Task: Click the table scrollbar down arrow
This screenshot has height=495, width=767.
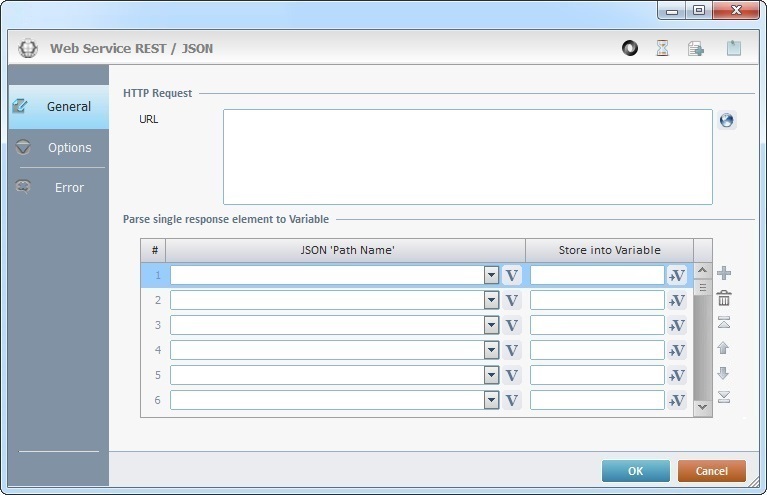Action: click(x=702, y=406)
